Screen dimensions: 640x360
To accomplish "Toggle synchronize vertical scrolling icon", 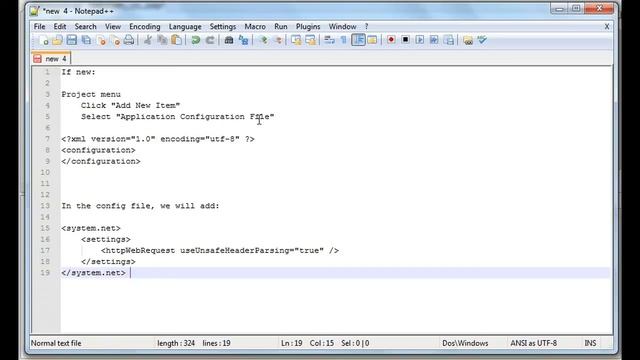I will coord(296,40).
